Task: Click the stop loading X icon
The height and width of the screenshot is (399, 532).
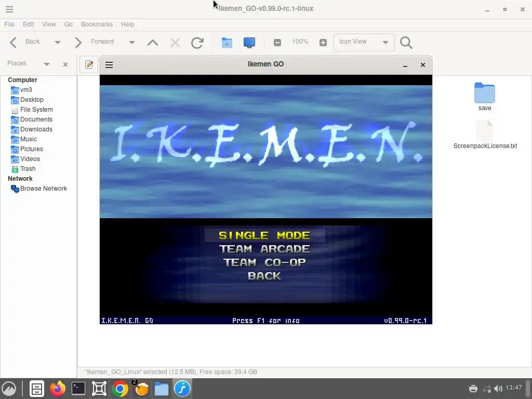Action: 175,43
